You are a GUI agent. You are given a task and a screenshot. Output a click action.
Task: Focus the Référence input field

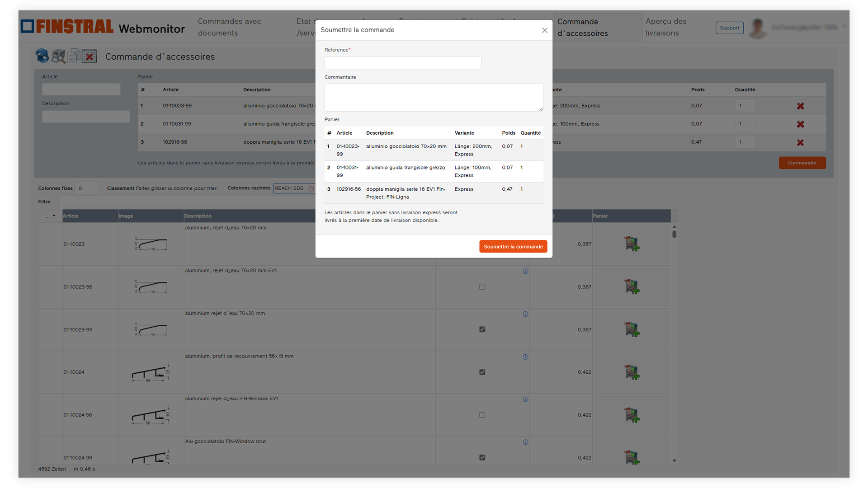403,62
